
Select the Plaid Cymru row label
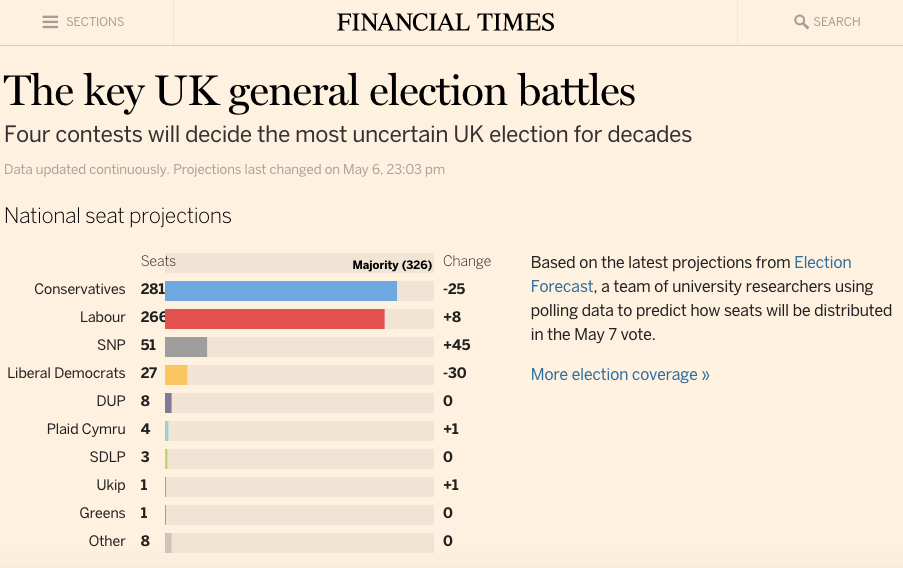(x=86, y=430)
